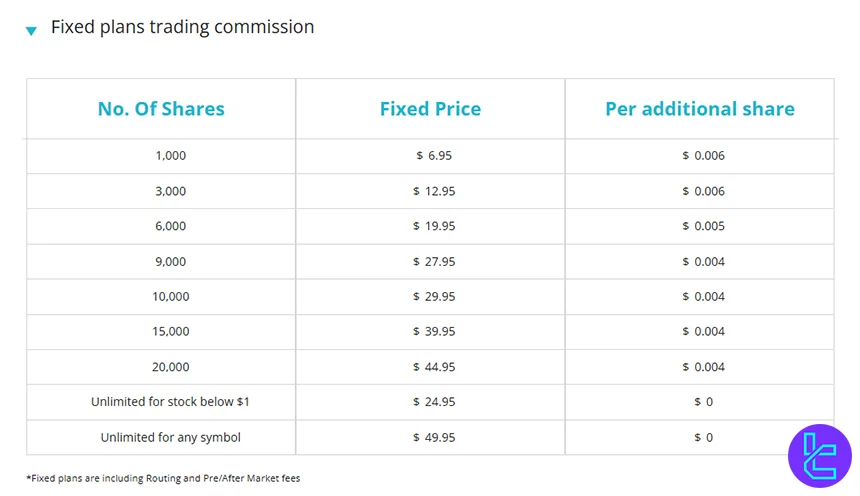Click the 15,000 shares cell
Viewport: 860px width, 496px height.
(x=170, y=331)
